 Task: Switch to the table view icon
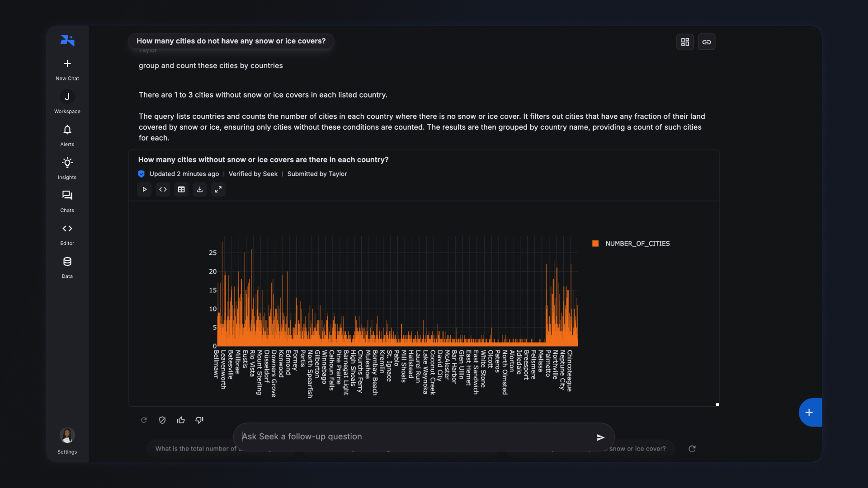(x=181, y=189)
